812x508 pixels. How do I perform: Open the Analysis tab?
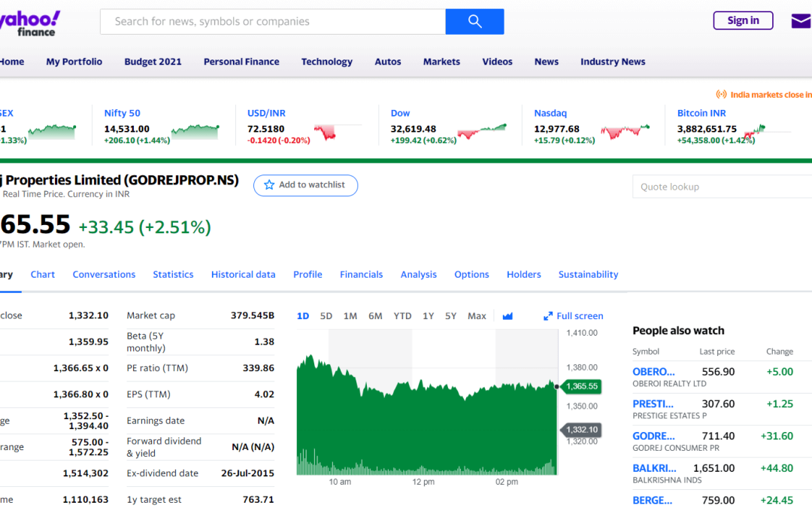click(419, 274)
